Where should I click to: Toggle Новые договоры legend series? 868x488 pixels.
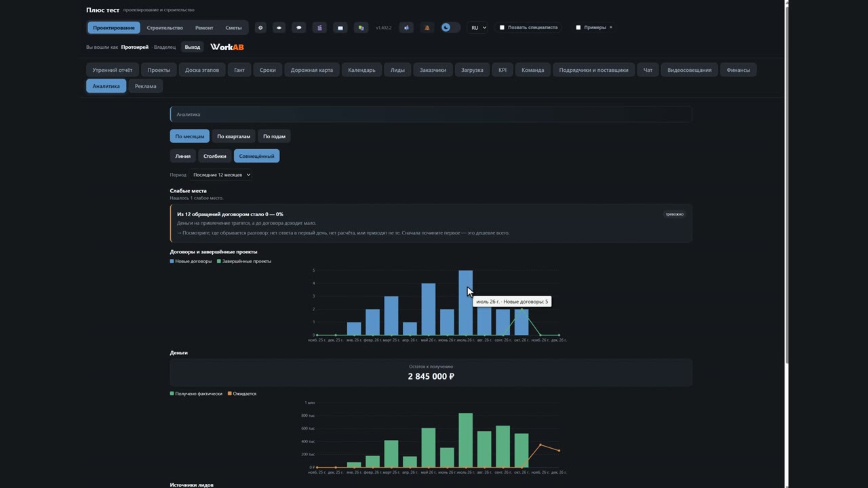point(191,261)
